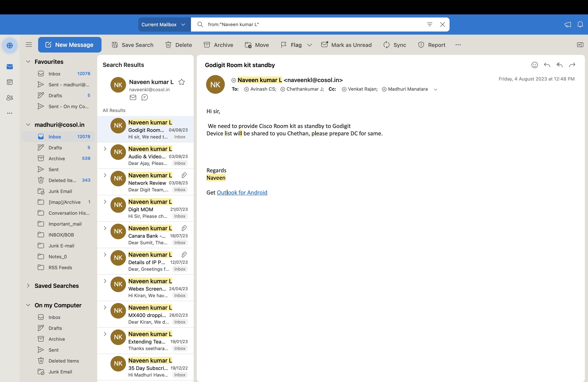Expand the Network Review conversation thread
588x382 pixels.
click(x=105, y=175)
